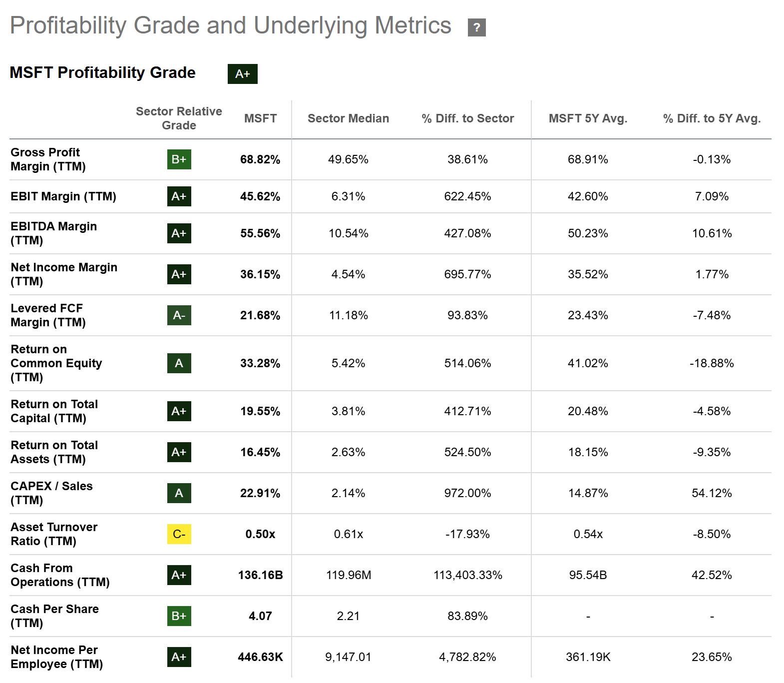Click the % Diff. to Sector column header
This screenshot has height=683, width=784.
click(x=467, y=118)
